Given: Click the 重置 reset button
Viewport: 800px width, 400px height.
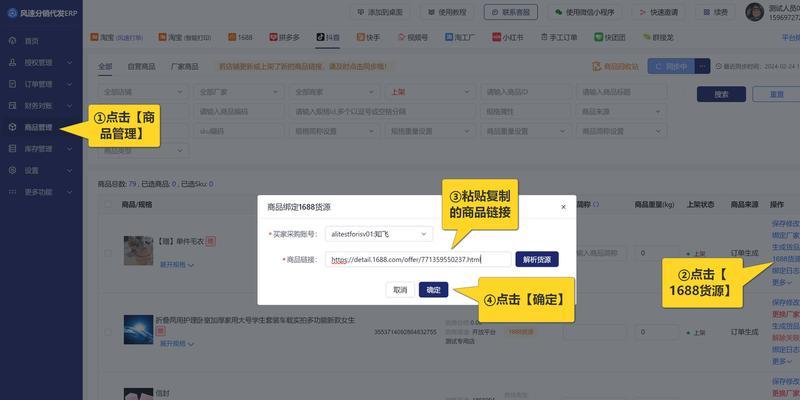Looking at the screenshot, I should (x=776, y=94).
